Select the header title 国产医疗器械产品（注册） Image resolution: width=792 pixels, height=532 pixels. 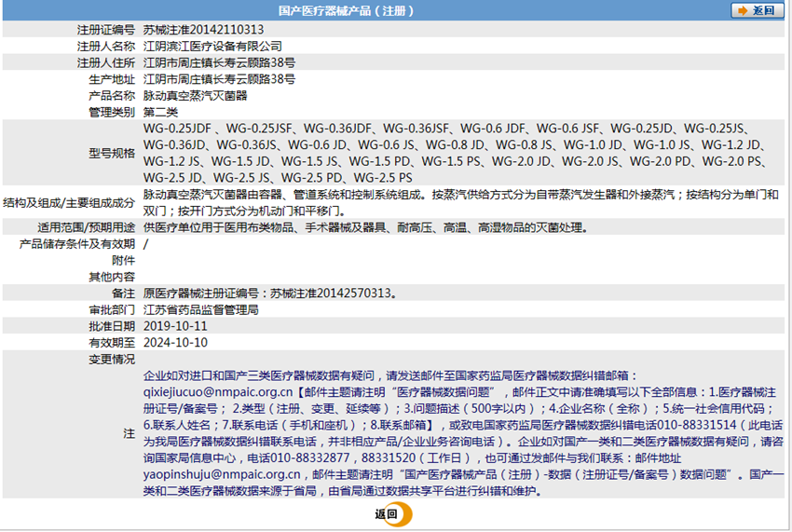(347, 10)
